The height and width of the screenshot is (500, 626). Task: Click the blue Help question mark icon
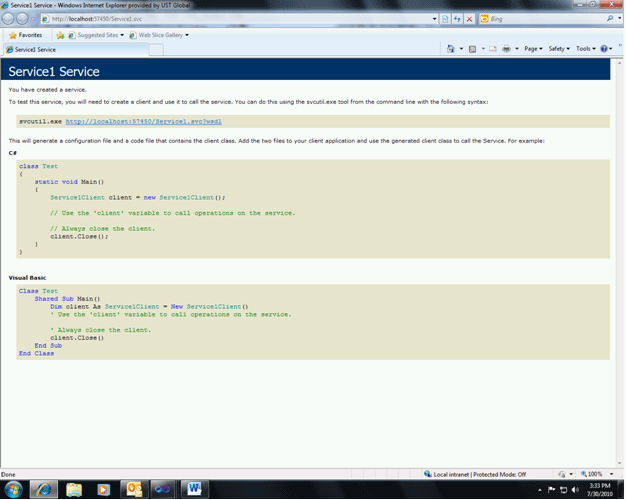click(604, 49)
